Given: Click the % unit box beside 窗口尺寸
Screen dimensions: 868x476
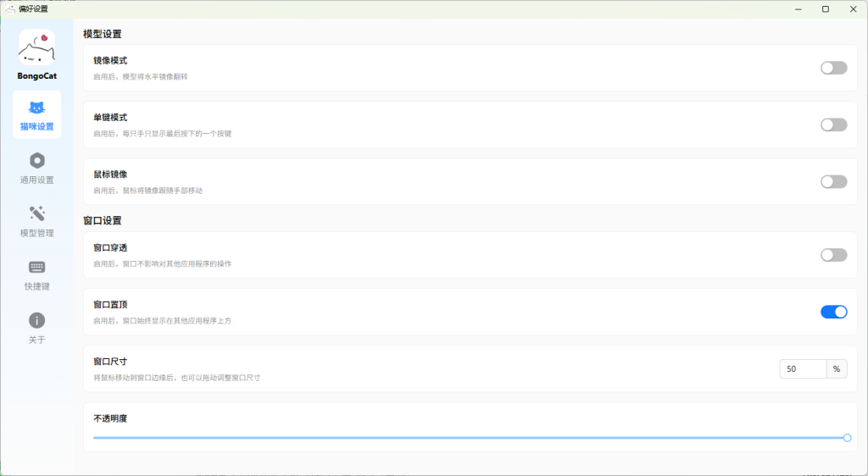Looking at the screenshot, I should click(x=836, y=369).
